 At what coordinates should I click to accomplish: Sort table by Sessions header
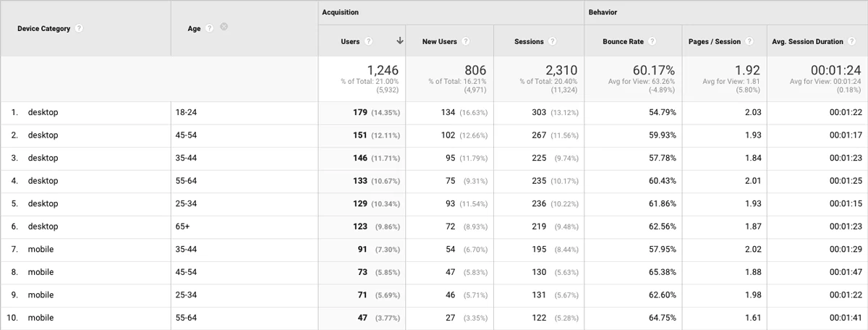click(529, 42)
